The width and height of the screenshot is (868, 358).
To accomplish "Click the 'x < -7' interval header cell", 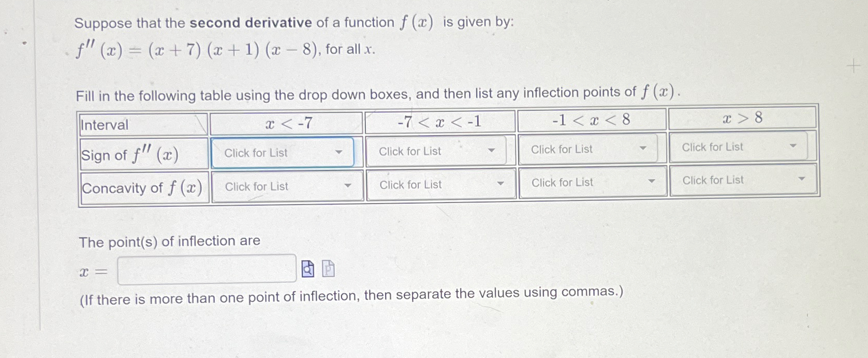I will tap(285, 123).
